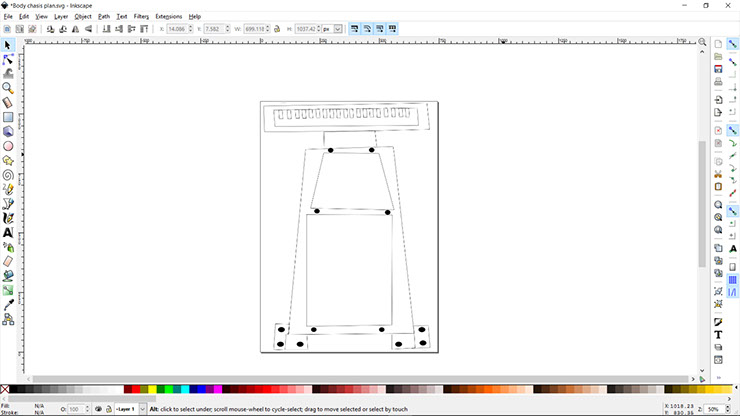
Task: Choose the Connector diagram tool
Action: pos(8,320)
